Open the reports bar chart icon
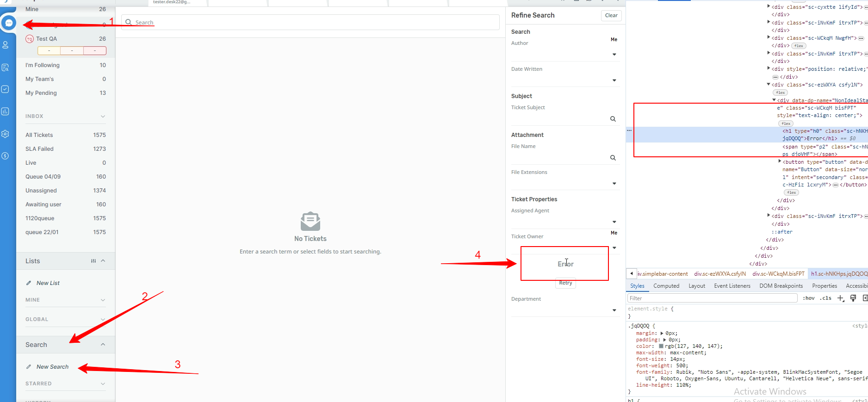This screenshot has height=402, width=868. tap(6, 111)
